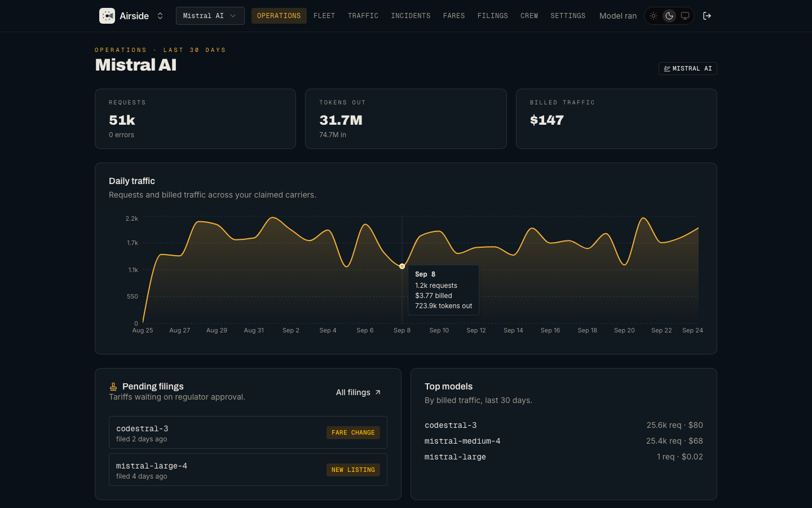The width and height of the screenshot is (812, 508).
Task: Navigate to the FARES tab
Action: coord(454,16)
